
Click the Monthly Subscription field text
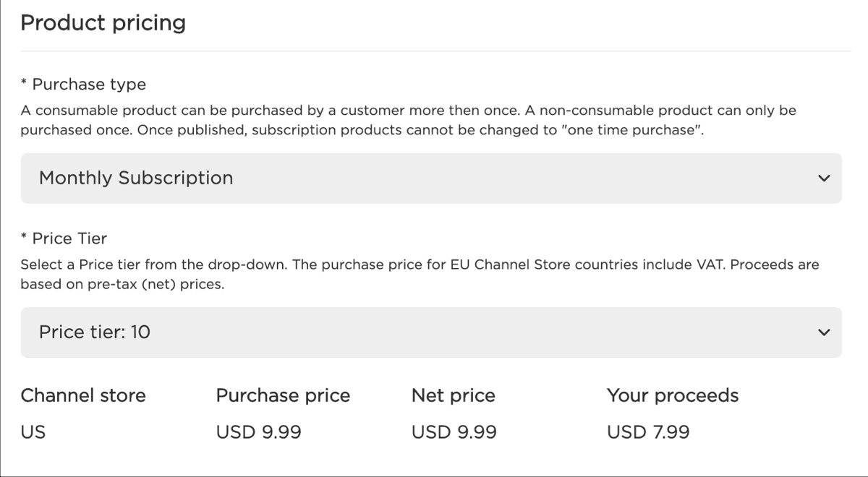[x=137, y=178]
